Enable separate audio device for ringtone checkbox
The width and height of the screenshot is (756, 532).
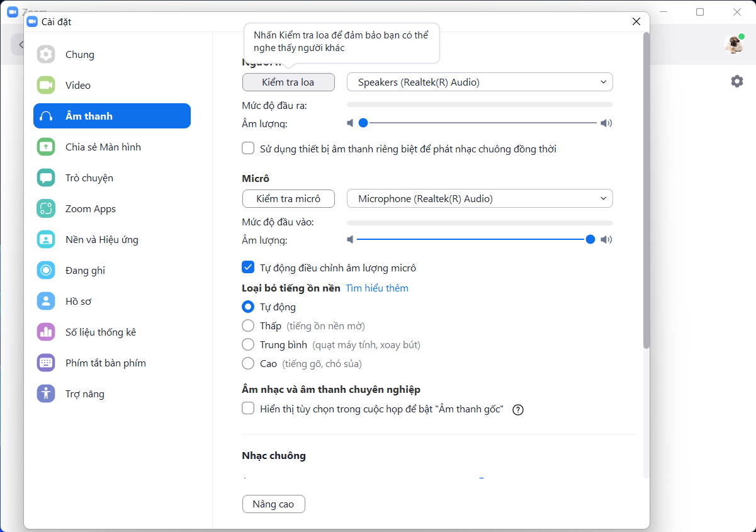pos(248,149)
